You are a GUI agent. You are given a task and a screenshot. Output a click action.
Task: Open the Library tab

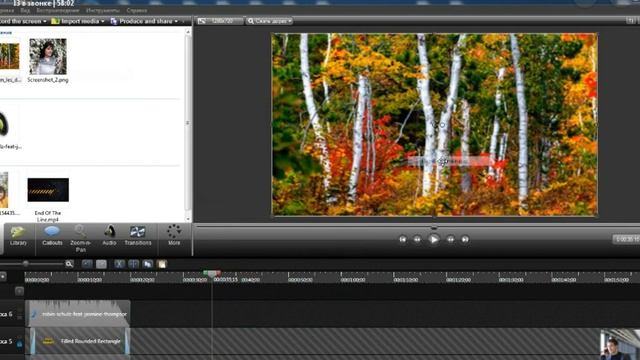[18, 236]
